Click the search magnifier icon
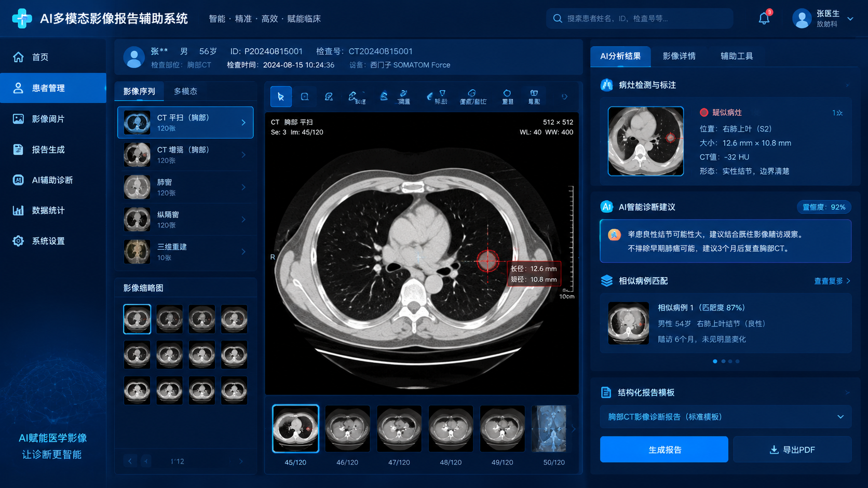 (558, 19)
